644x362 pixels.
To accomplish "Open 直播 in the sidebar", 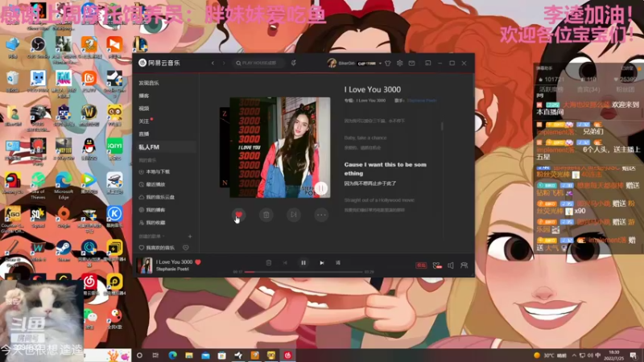I will pyautogui.click(x=144, y=134).
